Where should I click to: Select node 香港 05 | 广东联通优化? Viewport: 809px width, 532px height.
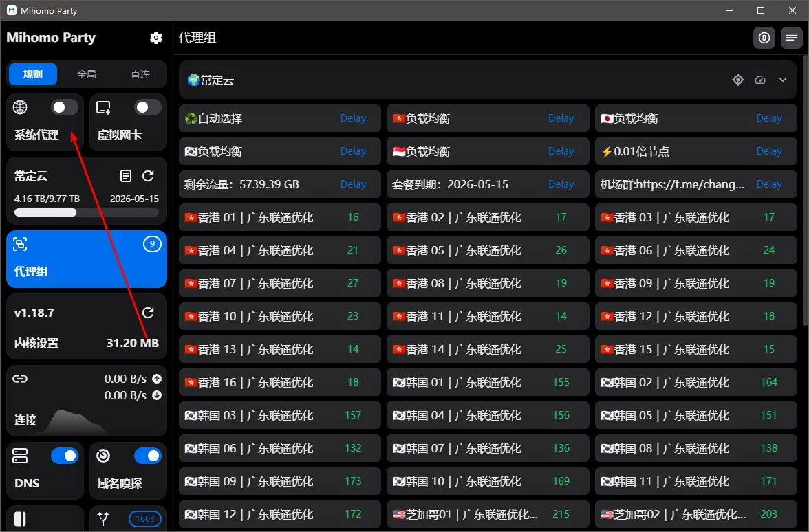pos(488,250)
